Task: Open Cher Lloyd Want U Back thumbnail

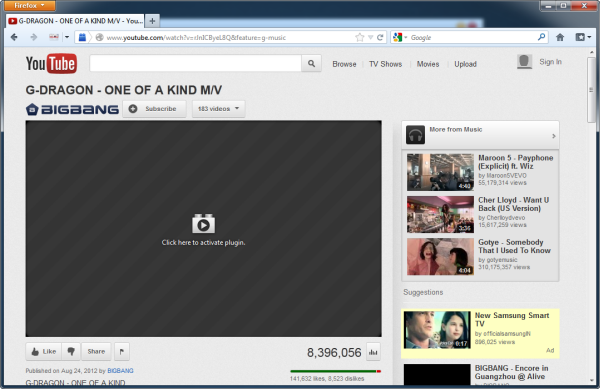Action: (x=440, y=214)
